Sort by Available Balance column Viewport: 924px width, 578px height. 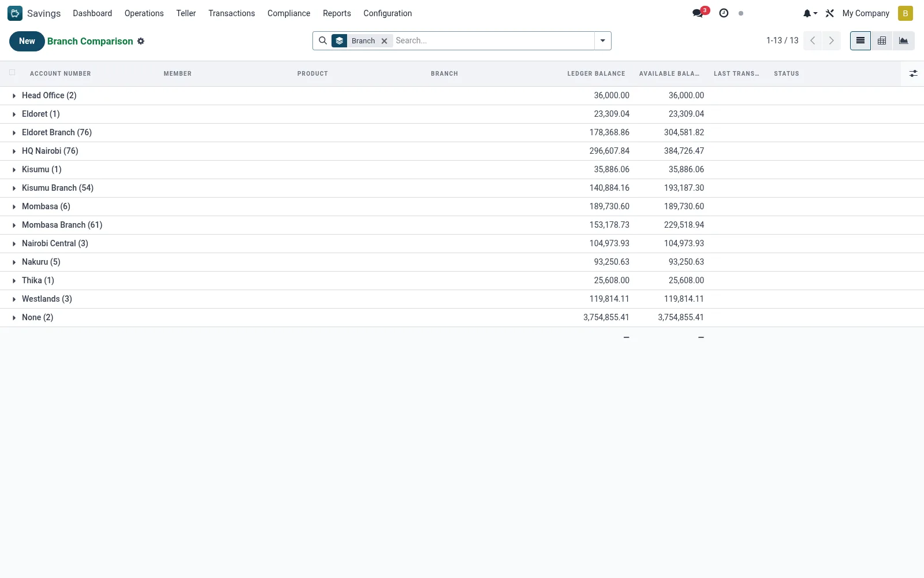pyautogui.click(x=669, y=73)
